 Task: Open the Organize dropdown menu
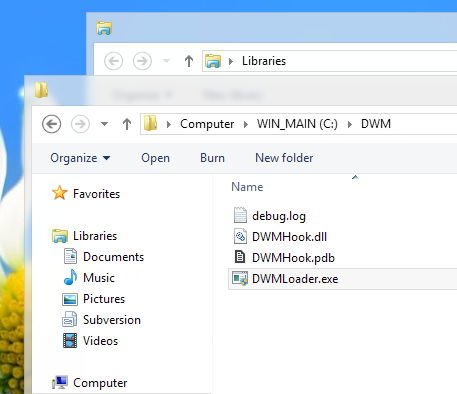pyautogui.click(x=80, y=158)
